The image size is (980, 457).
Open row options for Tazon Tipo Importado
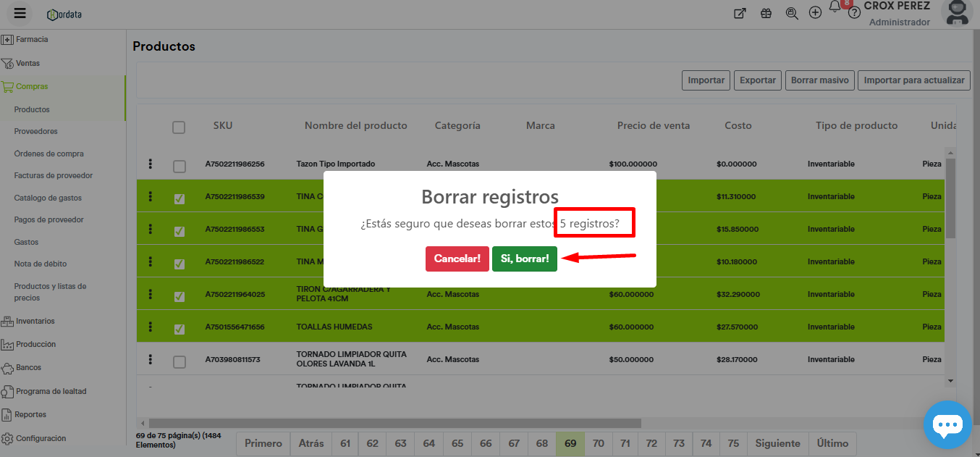tap(150, 164)
